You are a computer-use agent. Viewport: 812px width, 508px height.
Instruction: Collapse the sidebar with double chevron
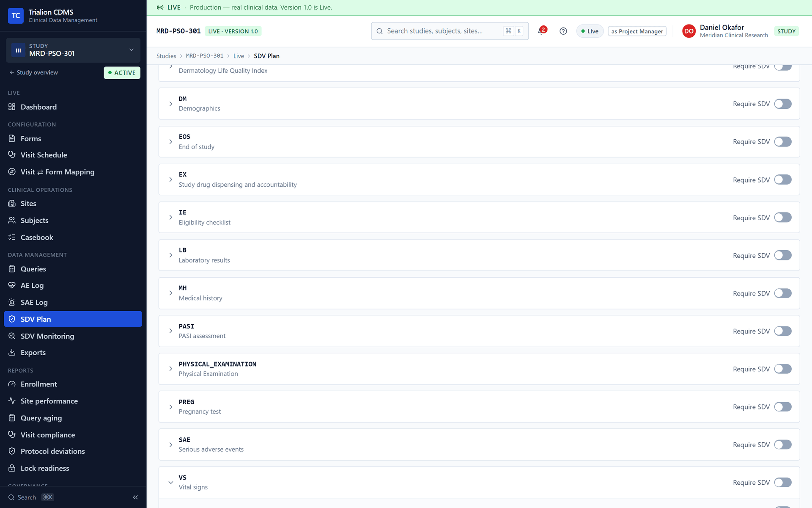pos(135,497)
